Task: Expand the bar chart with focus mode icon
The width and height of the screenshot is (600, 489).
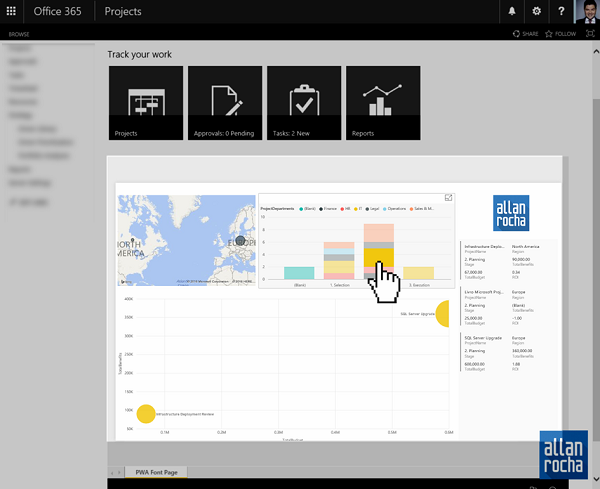Action: click(x=448, y=198)
